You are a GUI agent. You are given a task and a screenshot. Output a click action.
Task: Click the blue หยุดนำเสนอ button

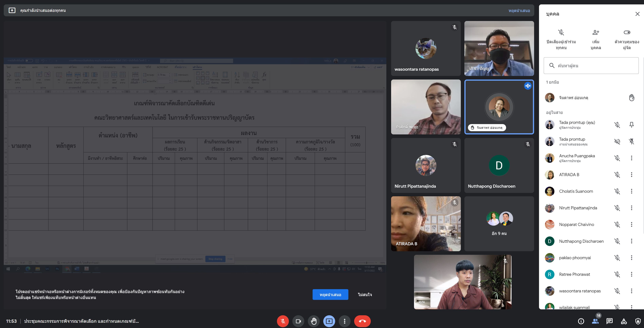[x=330, y=295]
